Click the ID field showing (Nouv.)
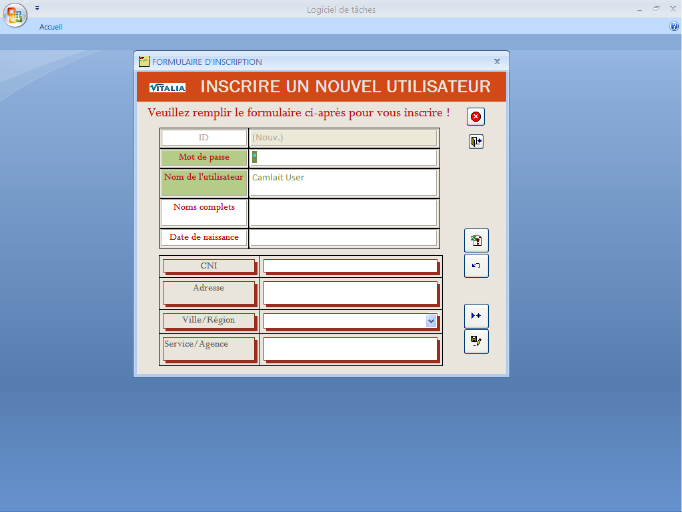 pyautogui.click(x=343, y=137)
